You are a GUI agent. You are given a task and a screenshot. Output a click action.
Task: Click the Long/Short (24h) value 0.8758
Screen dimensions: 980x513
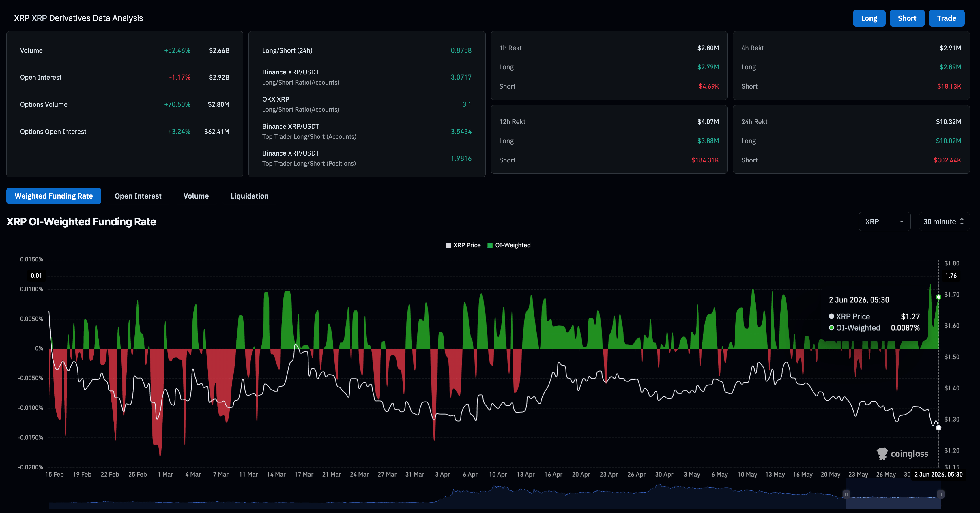(x=461, y=50)
